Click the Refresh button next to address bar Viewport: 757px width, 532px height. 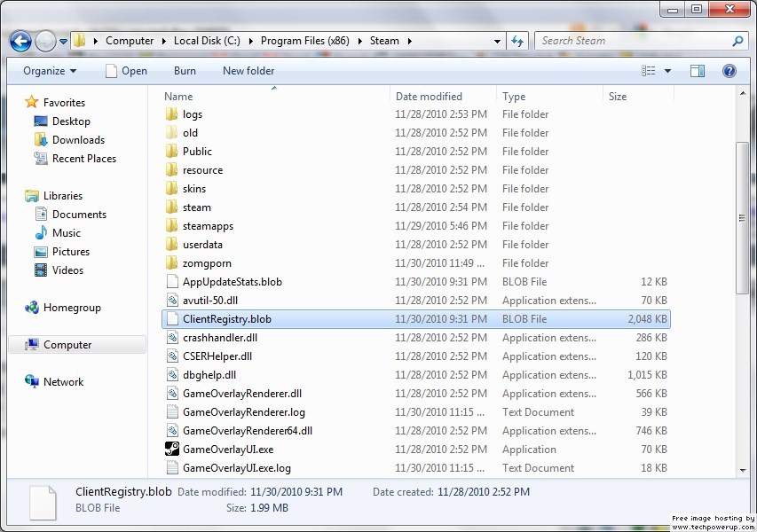click(517, 41)
